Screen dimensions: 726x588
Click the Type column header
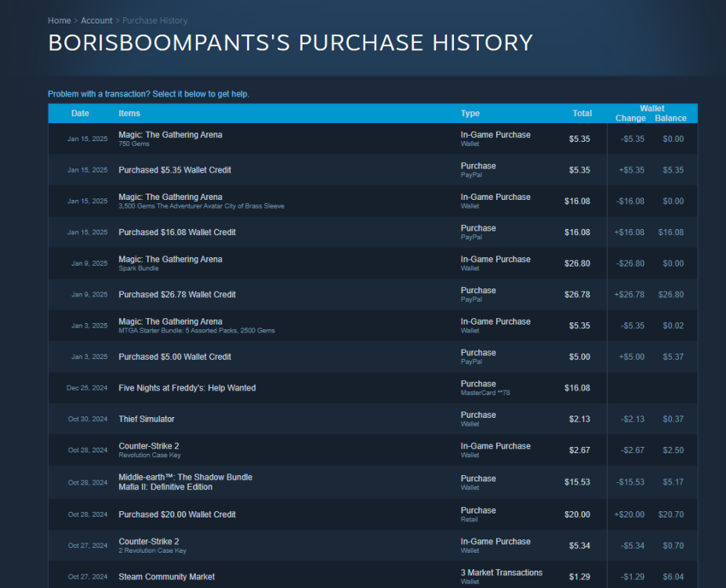[x=470, y=113]
